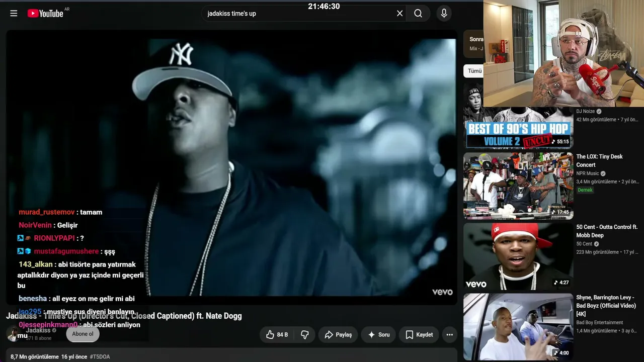Open the title The LOX: Tiny Desk Concert
644x362 pixels.
click(x=599, y=160)
